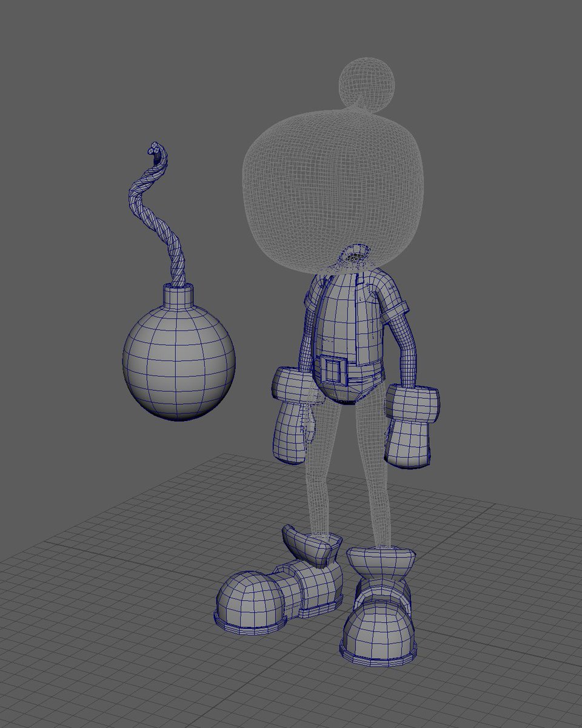The height and width of the screenshot is (728, 582).
Task: Select the glove farthest from the bomb
Action: tap(412, 426)
